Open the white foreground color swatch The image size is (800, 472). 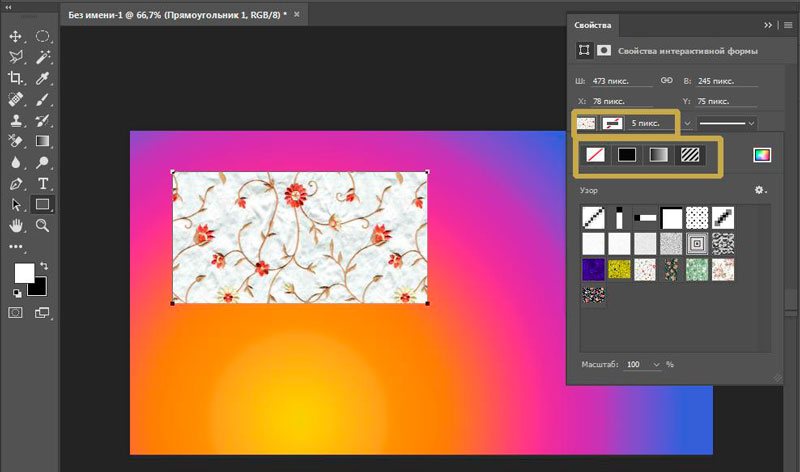coord(23,272)
